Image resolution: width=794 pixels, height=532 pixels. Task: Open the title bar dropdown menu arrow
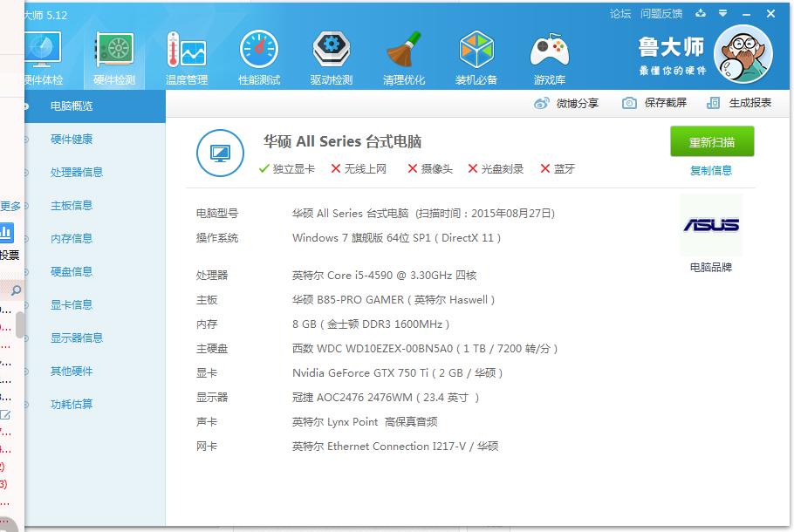click(723, 13)
